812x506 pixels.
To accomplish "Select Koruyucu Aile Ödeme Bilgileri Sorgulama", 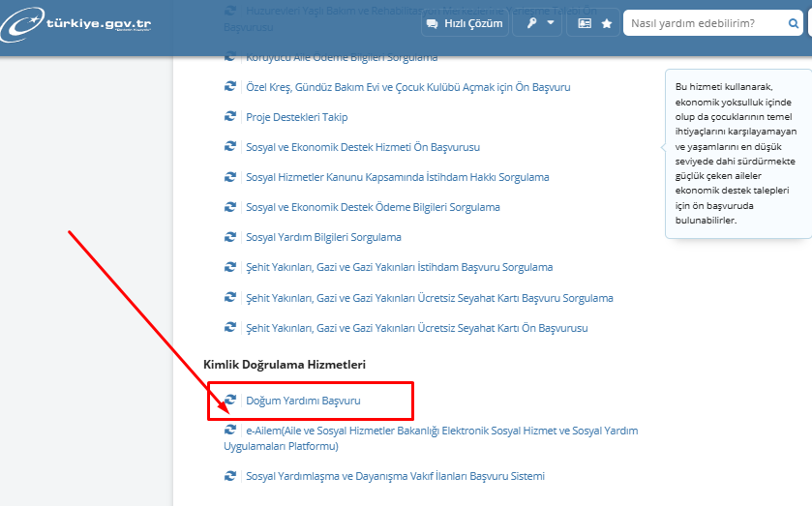I will [x=341, y=58].
